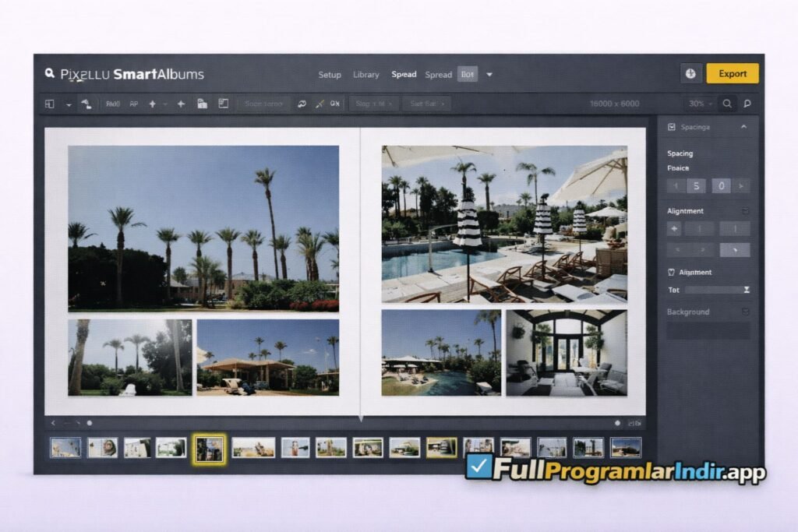Select the highlighted bottom-right alignment button
This screenshot has height=532, width=798.
click(x=734, y=250)
